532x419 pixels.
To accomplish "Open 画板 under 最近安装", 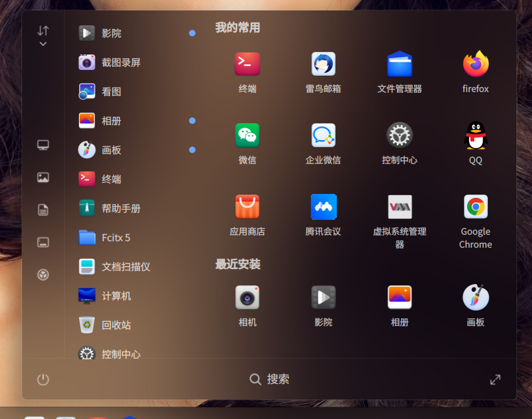I will tap(476, 298).
